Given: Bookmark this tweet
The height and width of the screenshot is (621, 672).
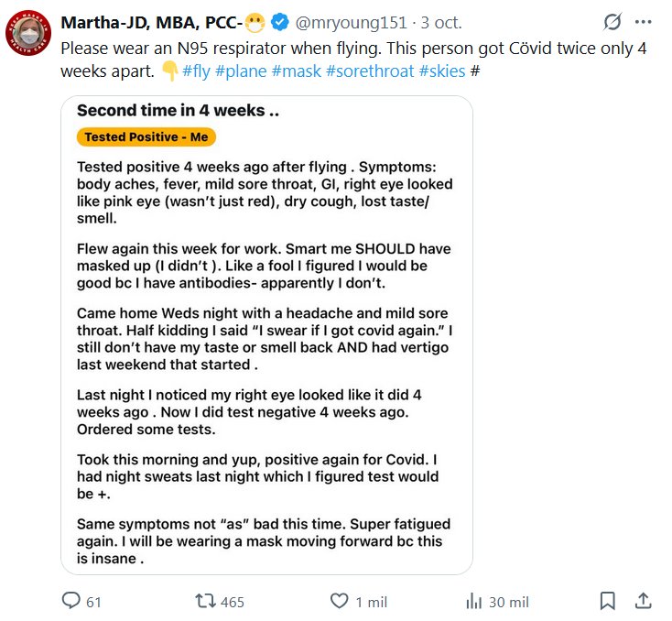Looking at the screenshot, I should (606, 601).
